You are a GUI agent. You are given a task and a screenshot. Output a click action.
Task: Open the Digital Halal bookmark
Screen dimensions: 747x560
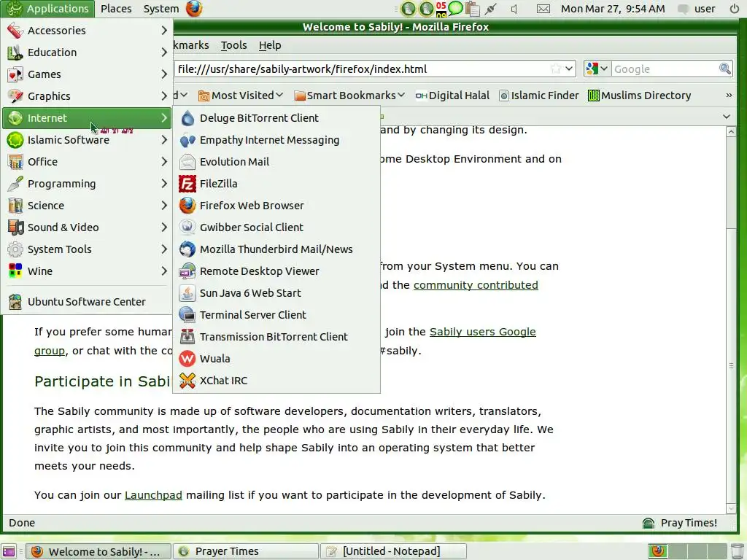click(452, 96)
